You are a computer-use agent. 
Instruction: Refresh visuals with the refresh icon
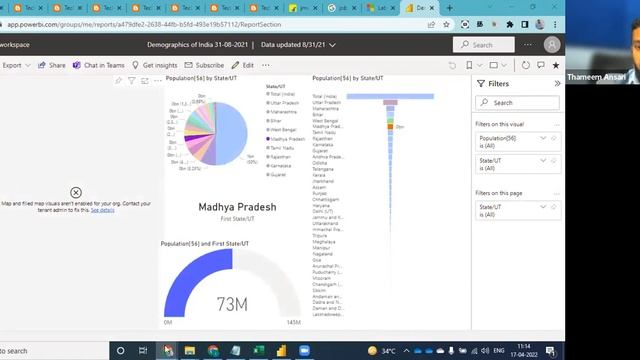pyautogui.click(x=525, y=65)
